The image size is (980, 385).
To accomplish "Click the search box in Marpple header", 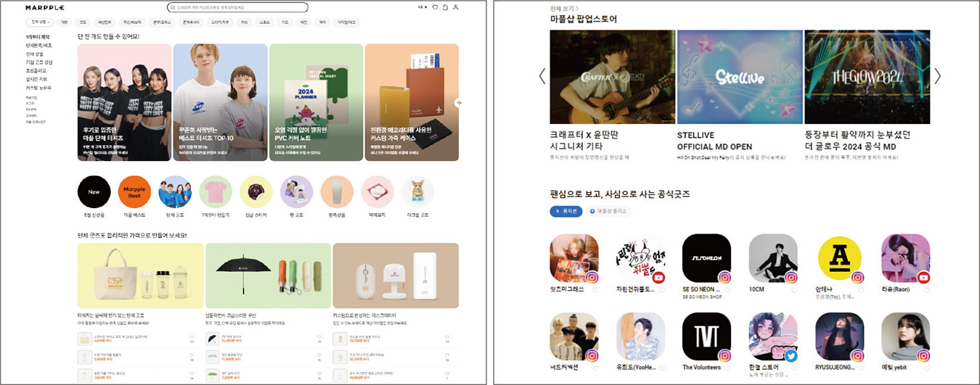I will [237, 7].
